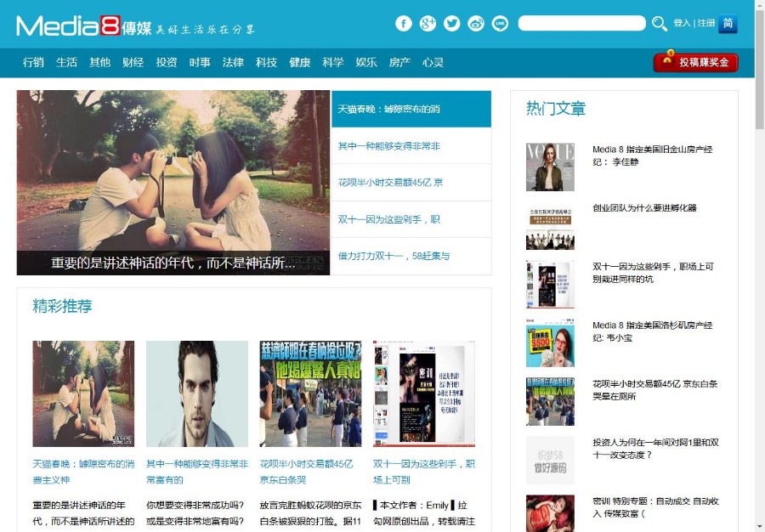The height and width of the screenshot is (532, 765).
Task: Toggle simplified Chinese with the 简 button
Action: (727, 24)
